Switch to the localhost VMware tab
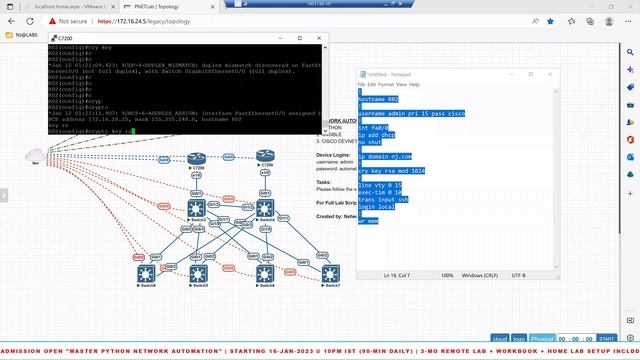This screenshot has height=360, width=640. 69,7
